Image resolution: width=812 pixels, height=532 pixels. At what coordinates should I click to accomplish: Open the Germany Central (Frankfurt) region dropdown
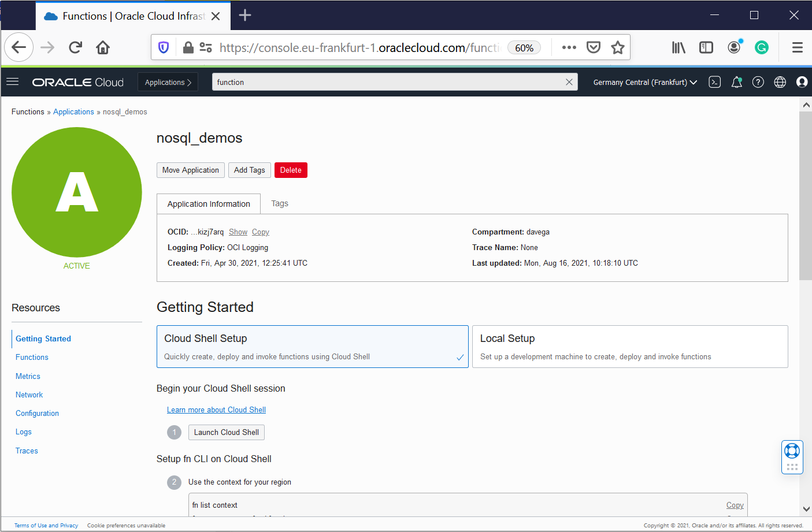tap(645, 82)
